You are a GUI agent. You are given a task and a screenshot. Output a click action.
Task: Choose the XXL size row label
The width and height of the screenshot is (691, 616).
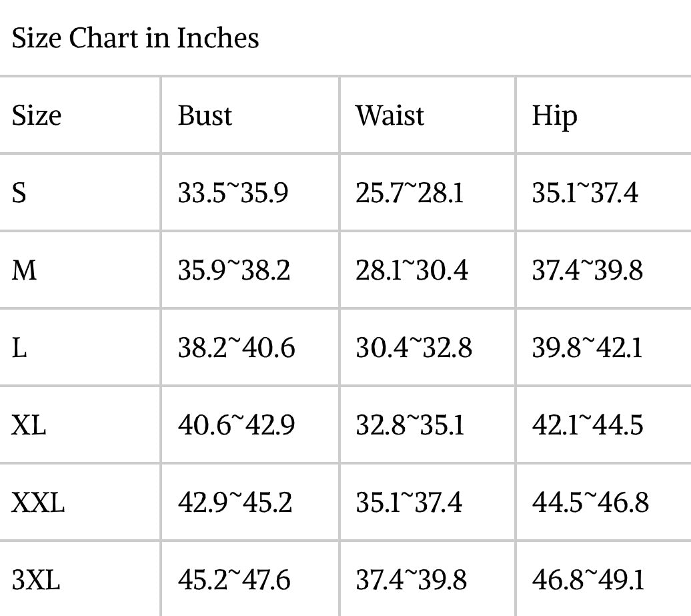(38, 502)
